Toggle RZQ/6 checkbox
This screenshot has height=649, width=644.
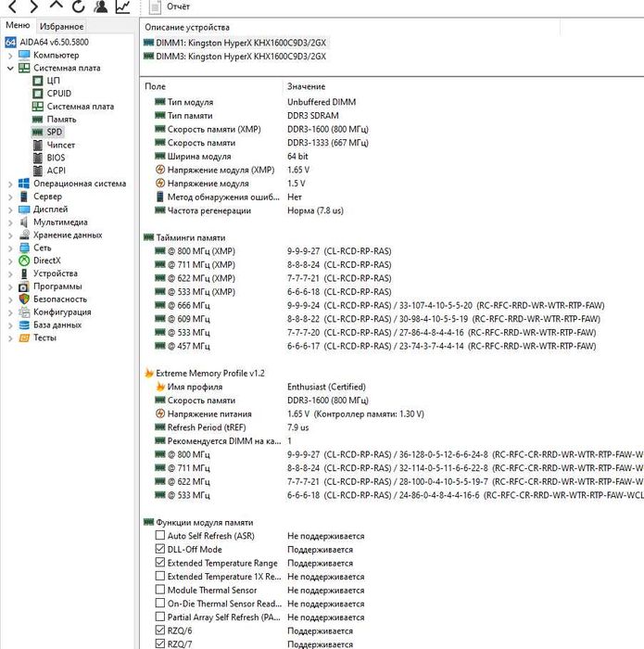click(x=160, y=630)
